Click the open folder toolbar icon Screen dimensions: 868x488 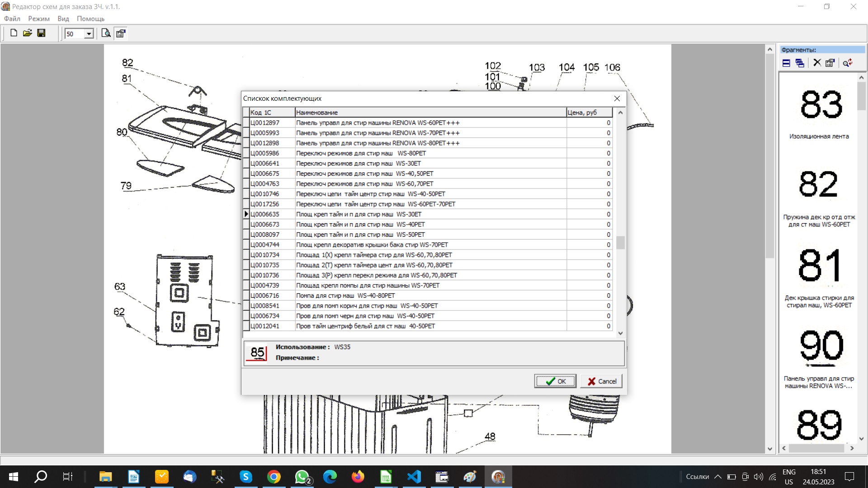[28, 33]
